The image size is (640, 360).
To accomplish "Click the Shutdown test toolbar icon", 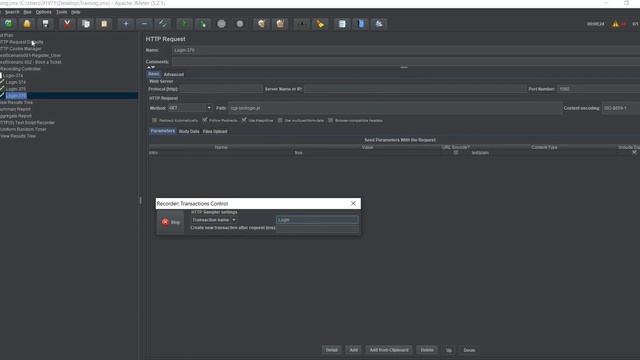I will (x=240, y=24).
